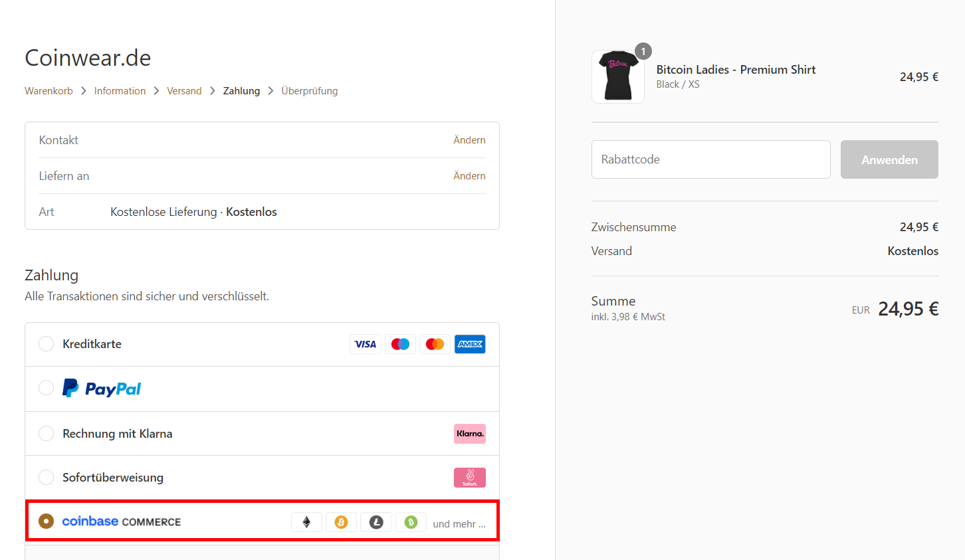
Task: Click the Sofort badge icon
Action: coord(470,478)
